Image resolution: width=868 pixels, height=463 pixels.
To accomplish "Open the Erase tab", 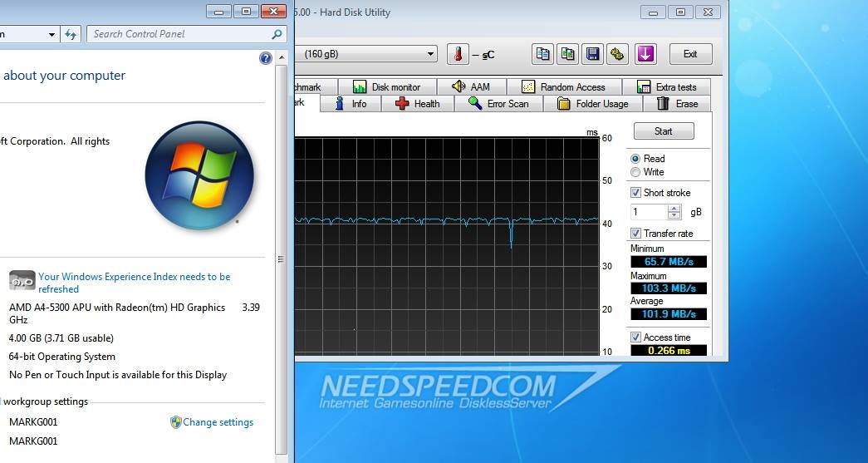I will coord(678,104).
